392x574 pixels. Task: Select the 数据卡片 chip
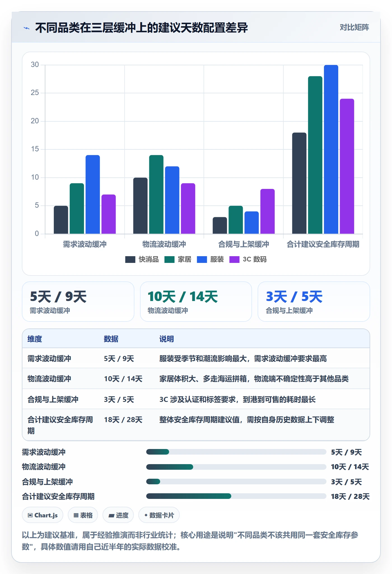click(159, 515)
